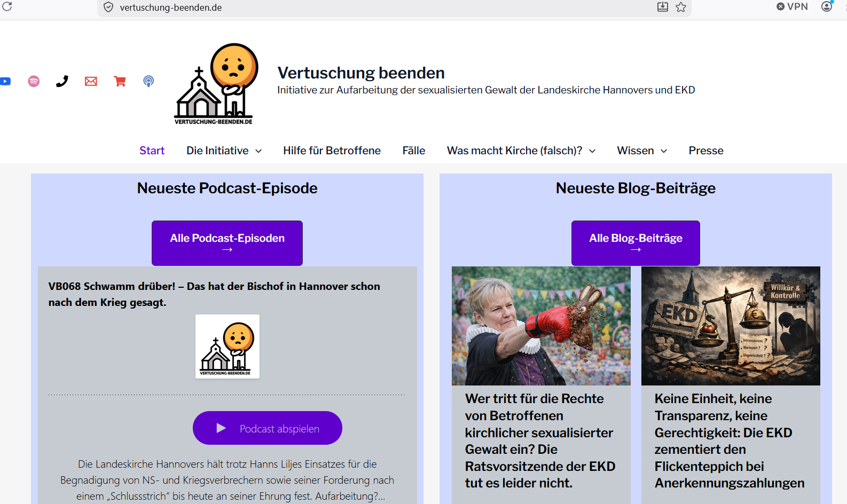Play the podcast with Podcast abspielen

pyautogui.click(x=267, y=428)
